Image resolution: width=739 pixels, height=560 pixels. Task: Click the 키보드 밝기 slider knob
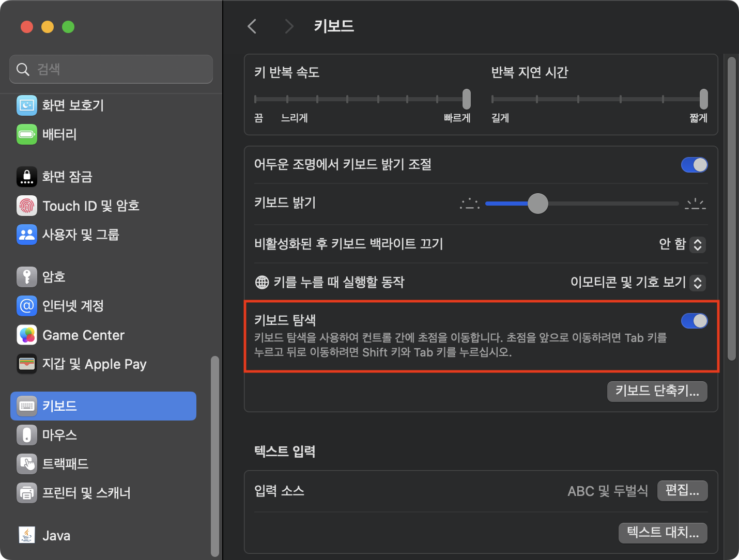[x=538, y=204]
